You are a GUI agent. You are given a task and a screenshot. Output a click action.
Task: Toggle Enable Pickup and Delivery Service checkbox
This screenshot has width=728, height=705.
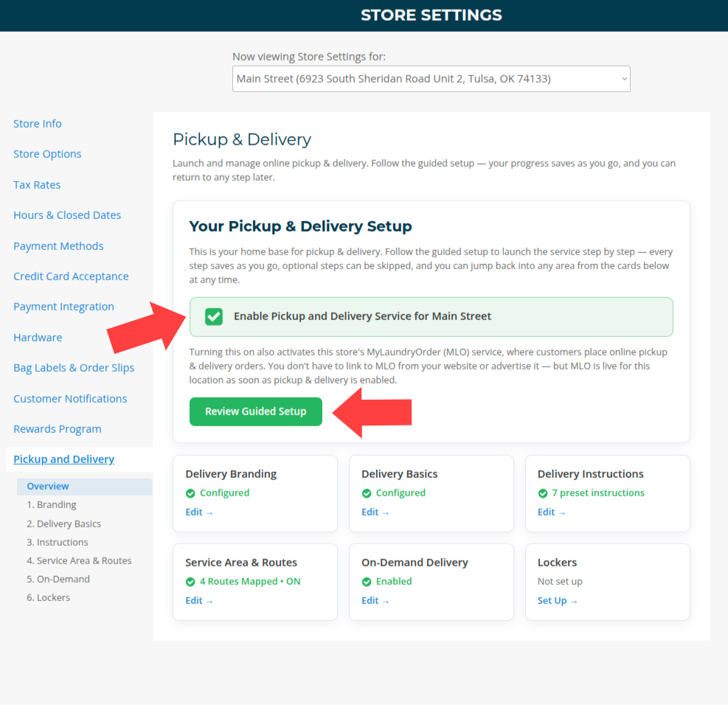214,316
